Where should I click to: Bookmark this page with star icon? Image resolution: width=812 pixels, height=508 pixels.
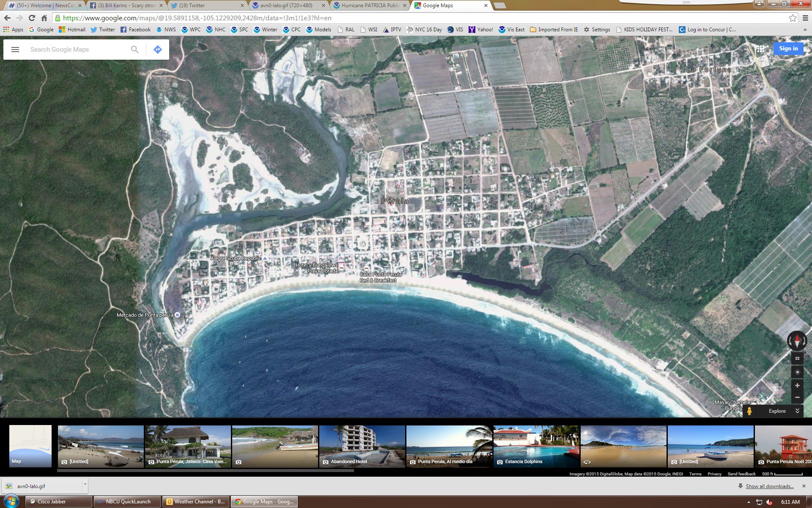click(x=792, y=18)
